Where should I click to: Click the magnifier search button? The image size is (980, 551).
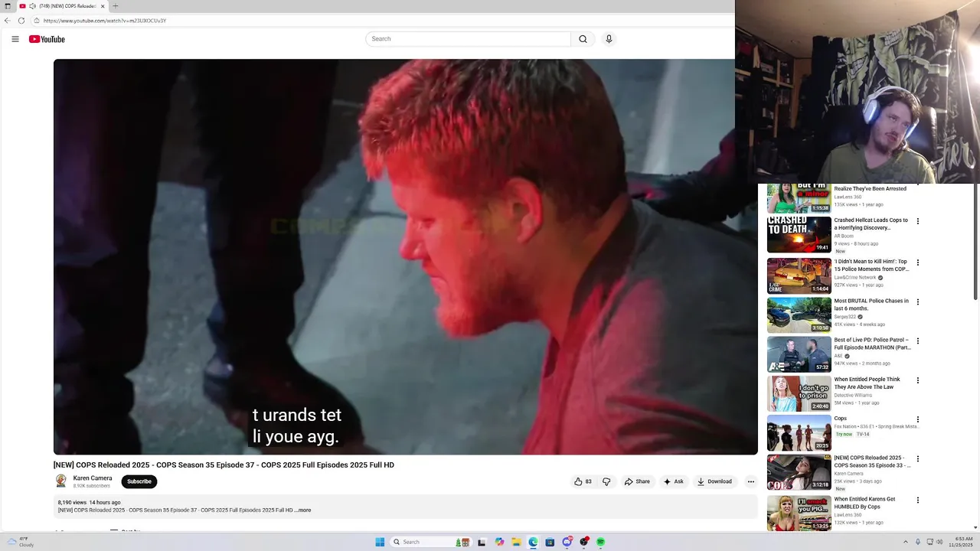pyautogui.click(x=583, y=39)
